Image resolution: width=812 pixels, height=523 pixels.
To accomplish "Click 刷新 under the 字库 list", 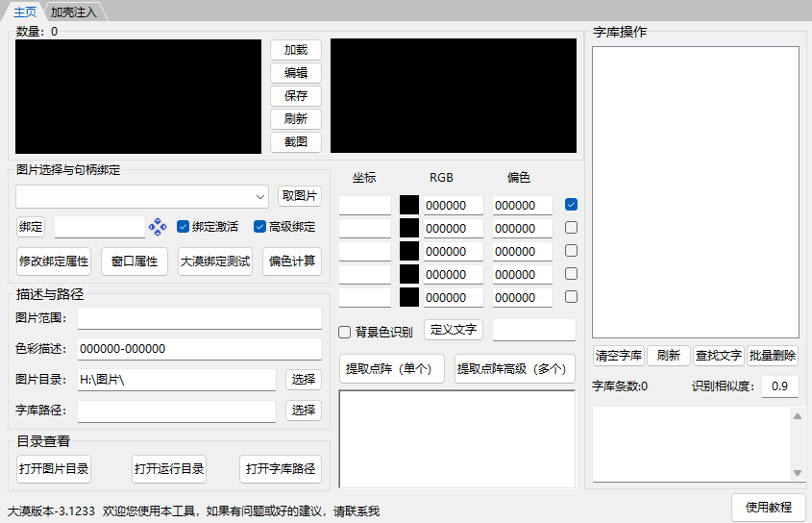I will coord(669,356).
